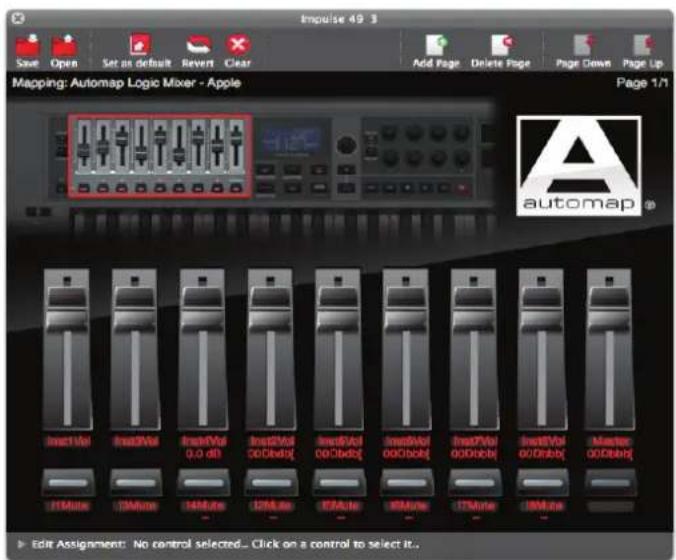Click the Inst7Vol label
The image size is (676, 560).
(x=475, y=441)
